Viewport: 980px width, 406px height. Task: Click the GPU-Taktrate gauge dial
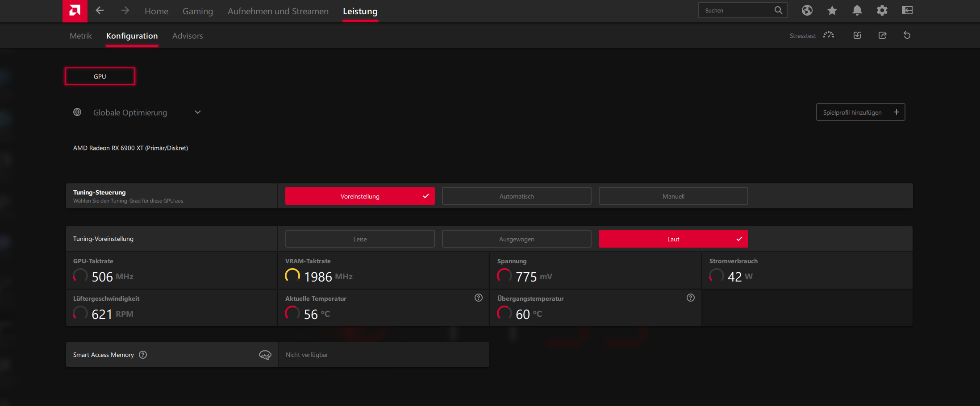click(80, 275)
